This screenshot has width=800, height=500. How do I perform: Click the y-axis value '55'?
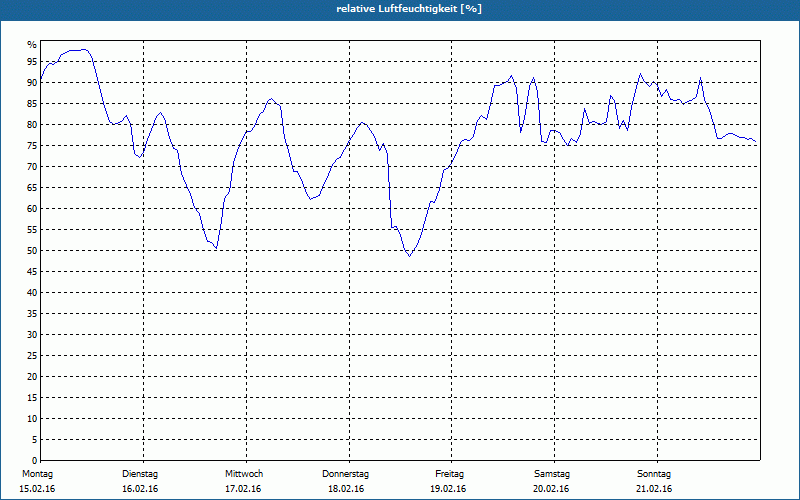click(x=32, y=230)
